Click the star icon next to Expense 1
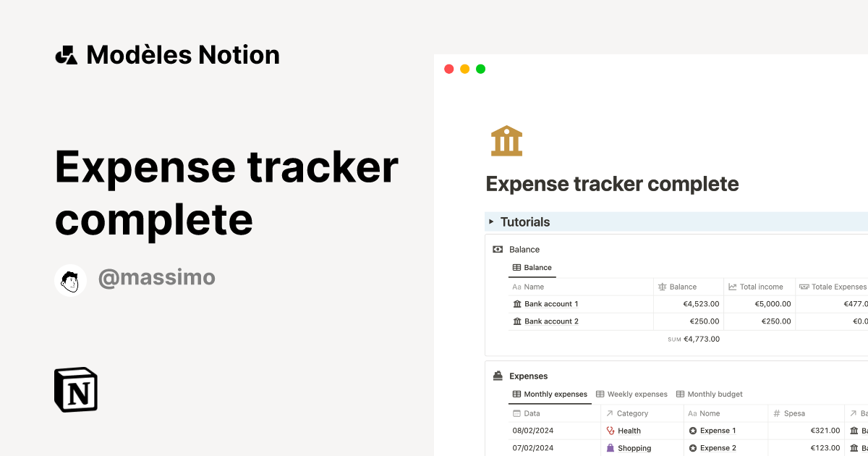Image resolution: width=868 pixels, height=456 pixels. tap(692, 430)
